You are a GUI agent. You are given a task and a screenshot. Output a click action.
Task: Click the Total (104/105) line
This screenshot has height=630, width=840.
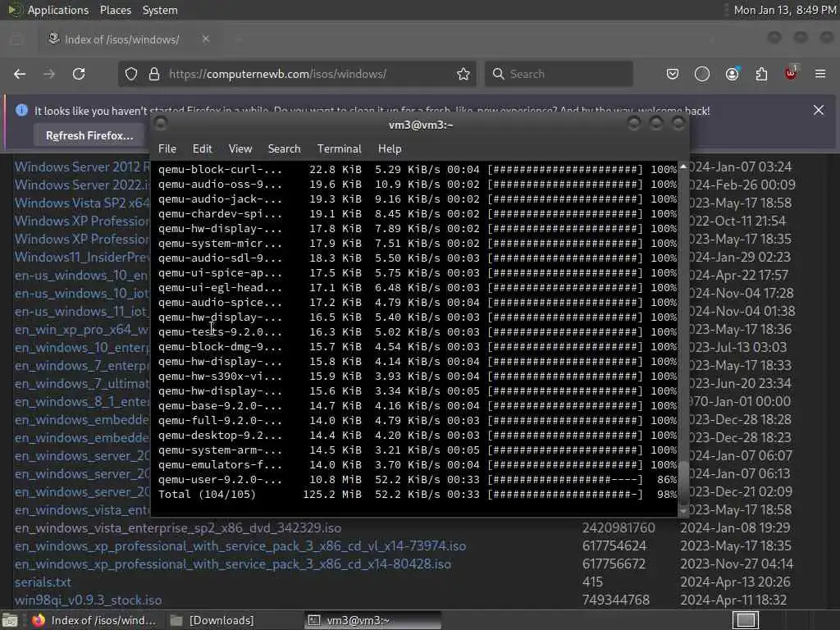coord(418,495)
